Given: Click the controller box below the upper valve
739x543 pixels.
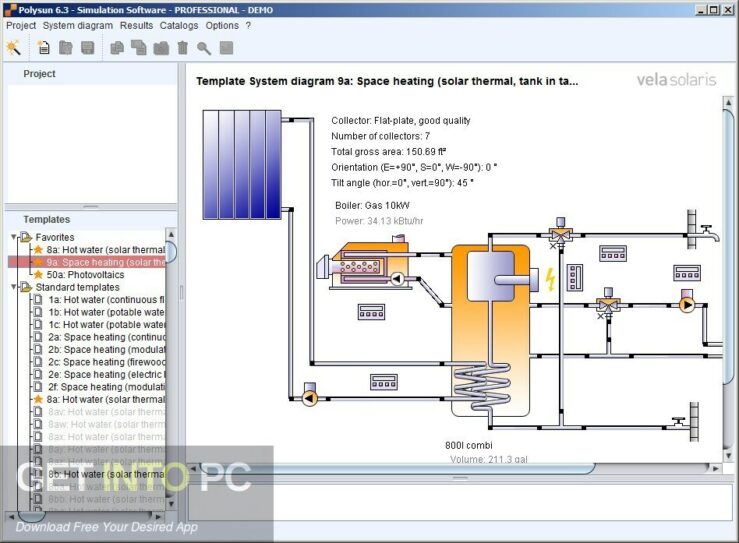Looking at the screenshot, I should pos(613,254).
